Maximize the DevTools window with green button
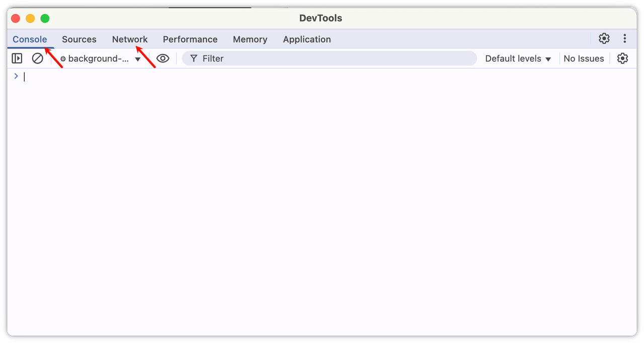 tap(45, 19)
